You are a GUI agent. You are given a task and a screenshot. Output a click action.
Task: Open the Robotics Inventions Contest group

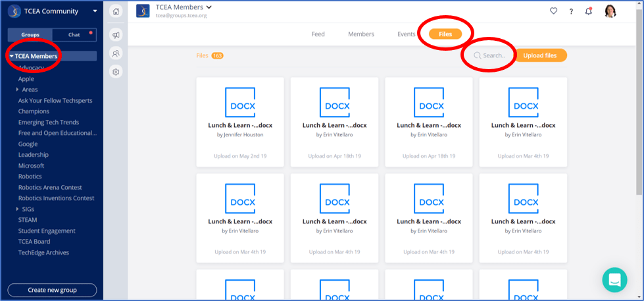pos(57,198)
